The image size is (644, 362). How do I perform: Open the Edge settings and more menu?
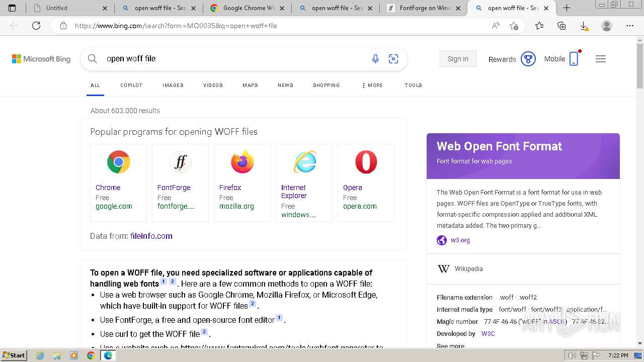(x=630, y=26)
